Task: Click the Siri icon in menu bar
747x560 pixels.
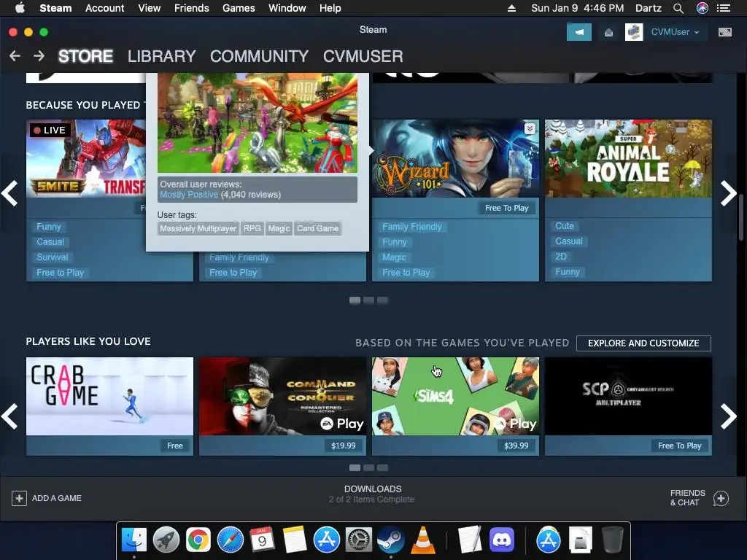Action: tap(703, 8)
